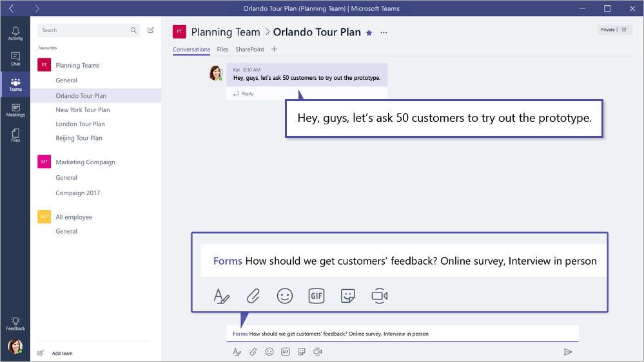Open the Activity feed
Screen dimensions: 644x362
[15, 33]
